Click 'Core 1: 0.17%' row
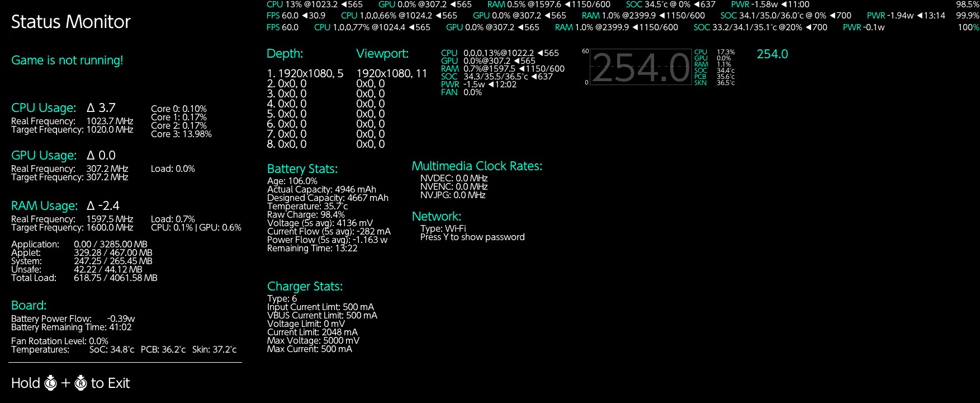980x403 pixels. point(179,117)
